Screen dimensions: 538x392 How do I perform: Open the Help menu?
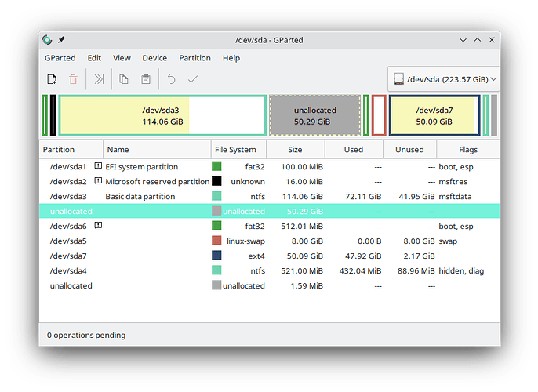point(231,58)
